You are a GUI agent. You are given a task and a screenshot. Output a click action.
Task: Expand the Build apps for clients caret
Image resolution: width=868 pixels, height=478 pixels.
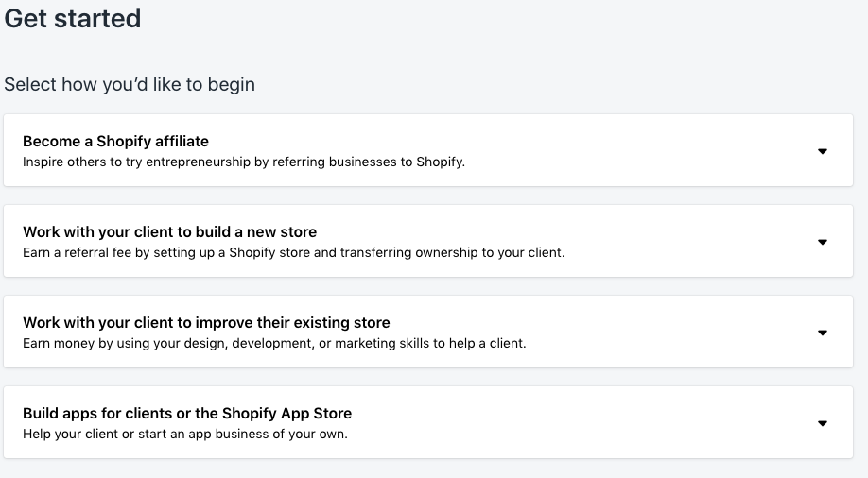822,423
